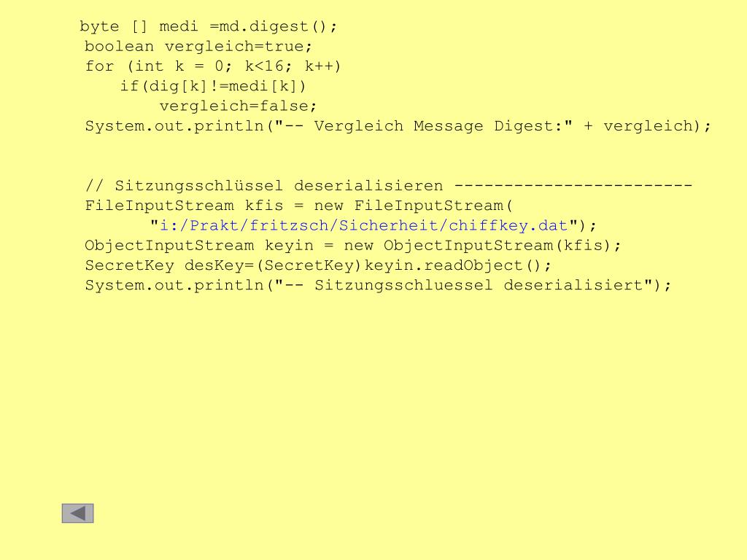Viewport: 747px width, 560px height.
Task: Select the 'boolean vergleich=true;' line
Action: (198, 46)
